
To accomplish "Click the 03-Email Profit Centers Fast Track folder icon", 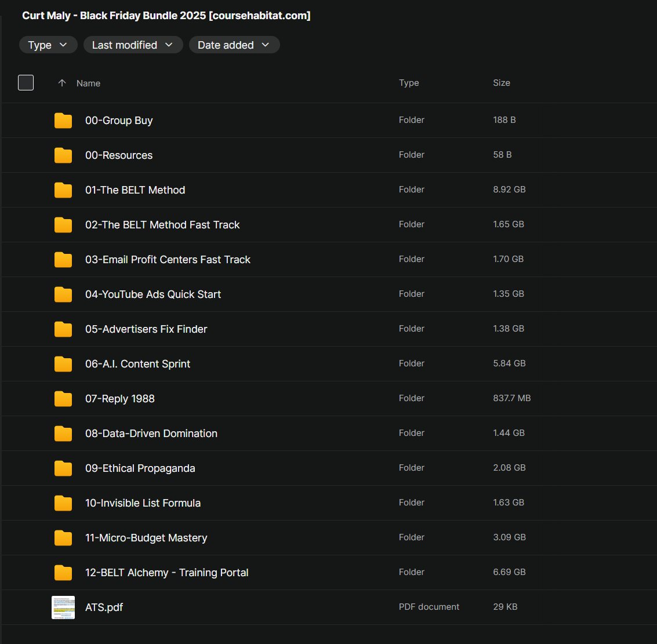I will (63, 260).
